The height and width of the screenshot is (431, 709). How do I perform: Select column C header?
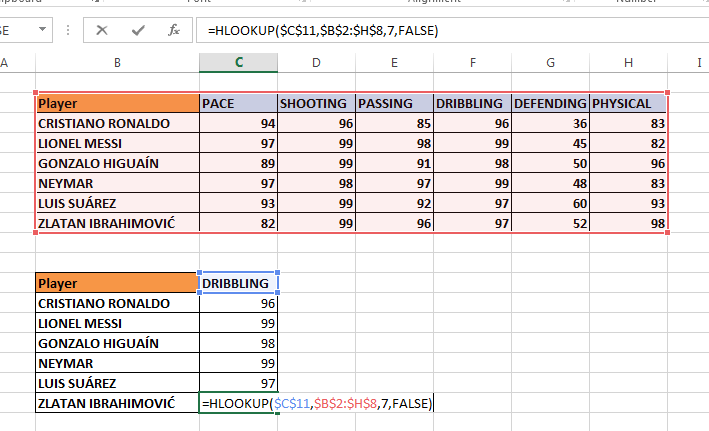[x=238, y=62]
